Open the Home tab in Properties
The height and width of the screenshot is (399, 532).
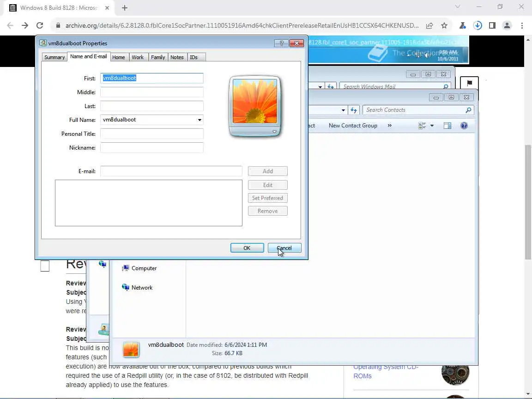(x=118, y=57)
